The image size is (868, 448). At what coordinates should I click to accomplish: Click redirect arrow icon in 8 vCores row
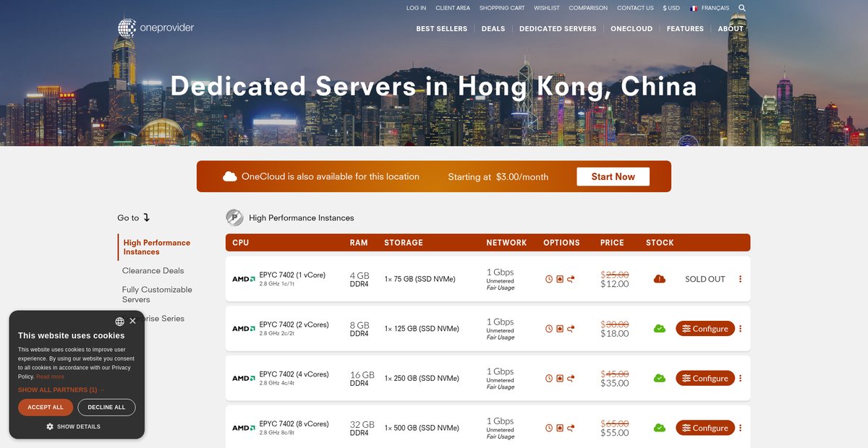coord(571,428)
